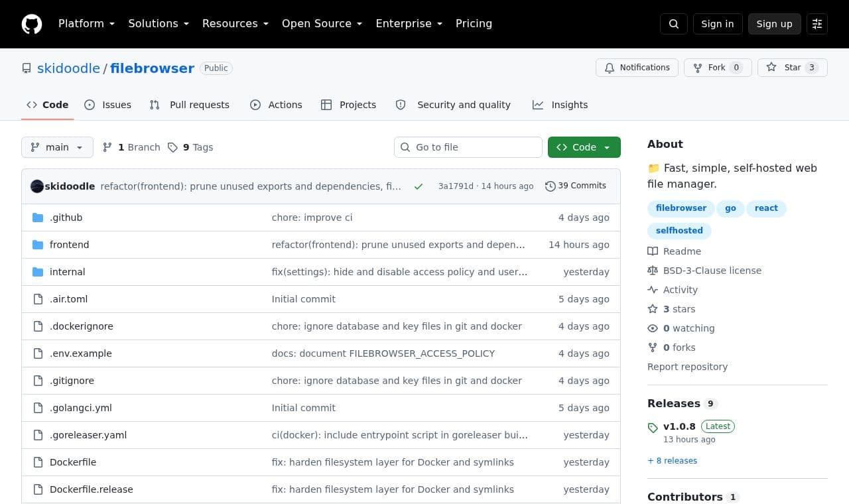Expand the Resources menu
Image resolution: width=849 pixels, height=504 pixels.
pos(235,24)
